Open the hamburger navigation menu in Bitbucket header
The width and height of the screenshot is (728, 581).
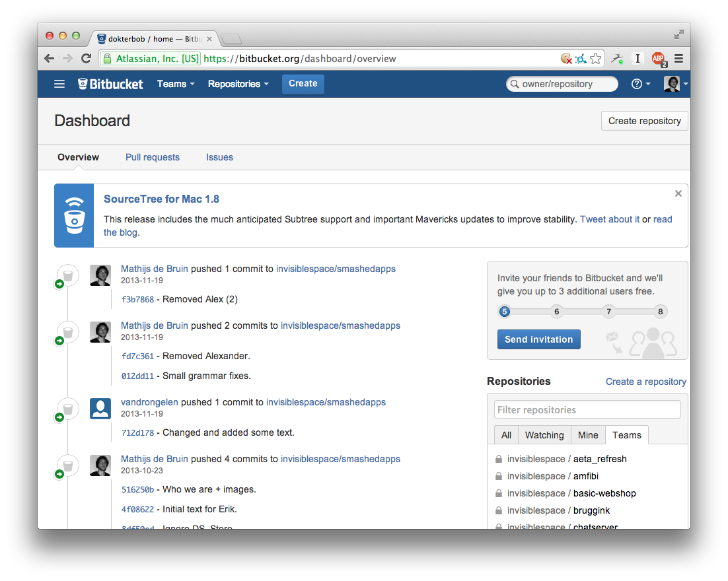(x=59, y=84)
